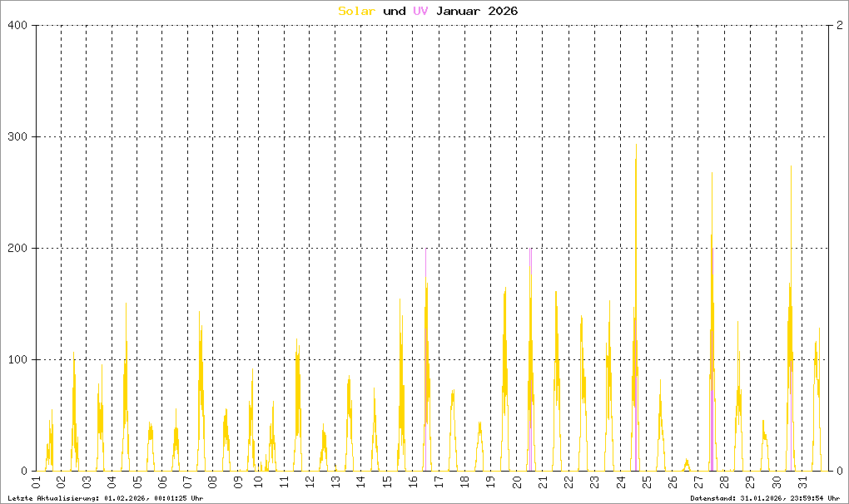
Task: Select day 20 on the x-axis
Action: tap(516, 482)
